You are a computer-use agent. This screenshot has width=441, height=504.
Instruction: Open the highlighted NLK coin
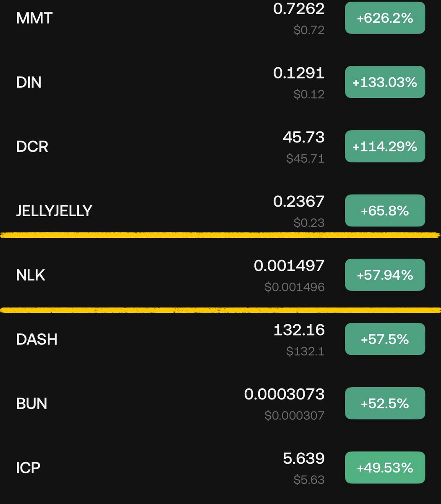31,275
